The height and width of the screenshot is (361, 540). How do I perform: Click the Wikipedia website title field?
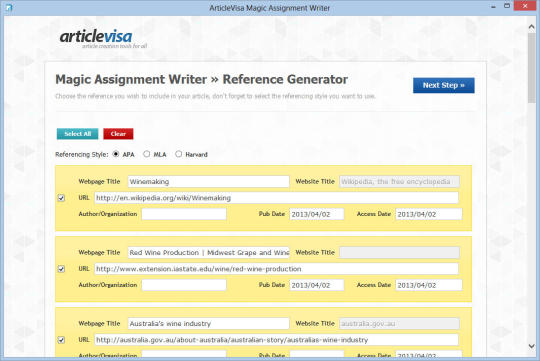pyautogui.click(x=399, y=182)
